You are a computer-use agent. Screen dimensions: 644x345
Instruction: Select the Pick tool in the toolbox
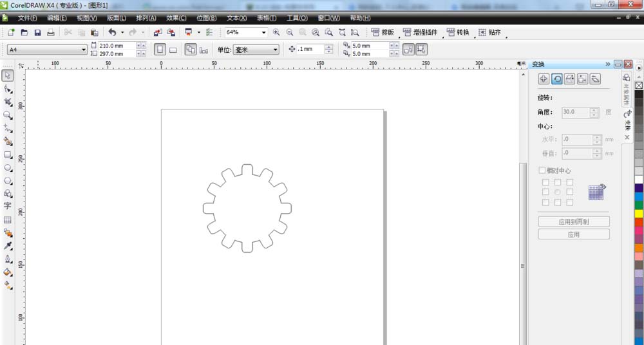point(8,76)
